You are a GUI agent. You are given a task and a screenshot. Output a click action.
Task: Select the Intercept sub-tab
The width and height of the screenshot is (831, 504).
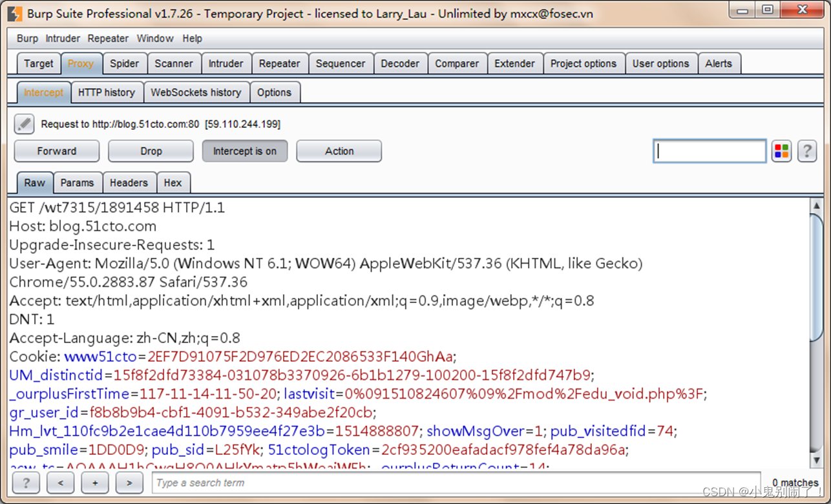coord(43,92)
